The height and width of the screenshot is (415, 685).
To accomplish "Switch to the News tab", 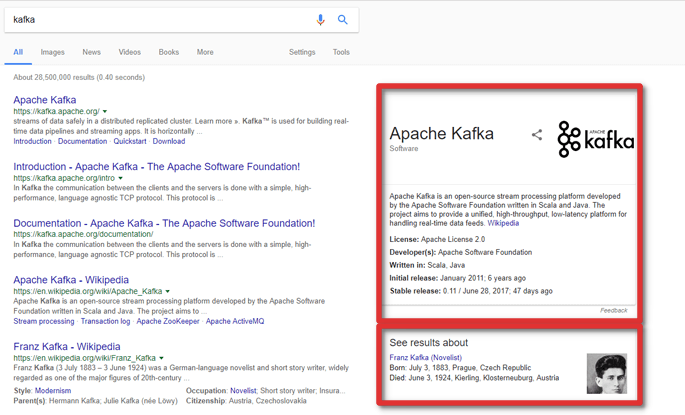I will pos(91,52).
